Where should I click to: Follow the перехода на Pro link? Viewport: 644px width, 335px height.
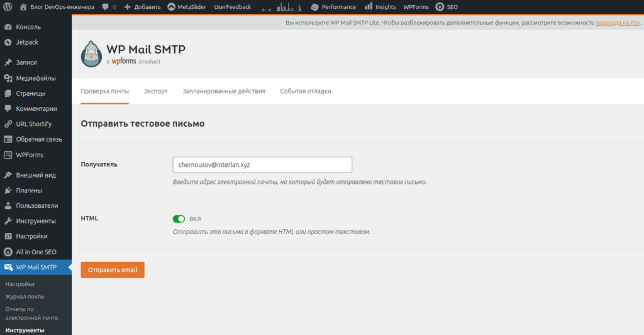pos(618,23)
